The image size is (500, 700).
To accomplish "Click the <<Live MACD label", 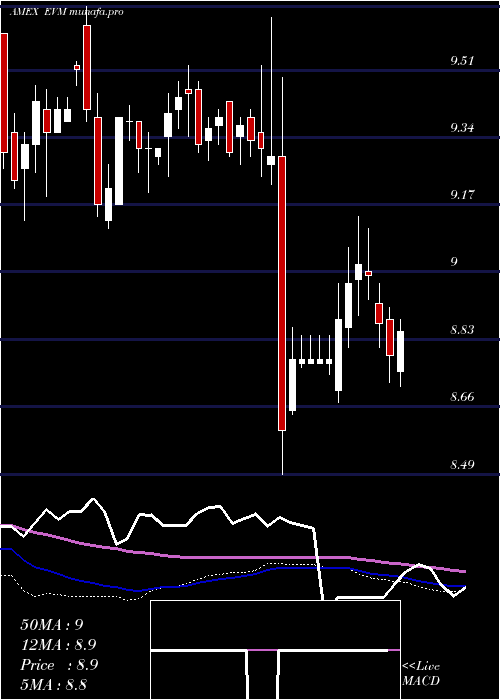I will click(x=421, y=674).
